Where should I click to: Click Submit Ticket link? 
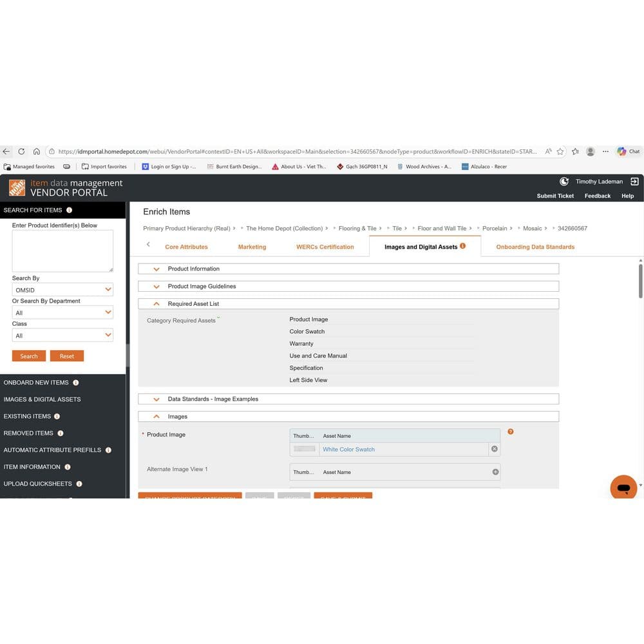click(555, 196)
